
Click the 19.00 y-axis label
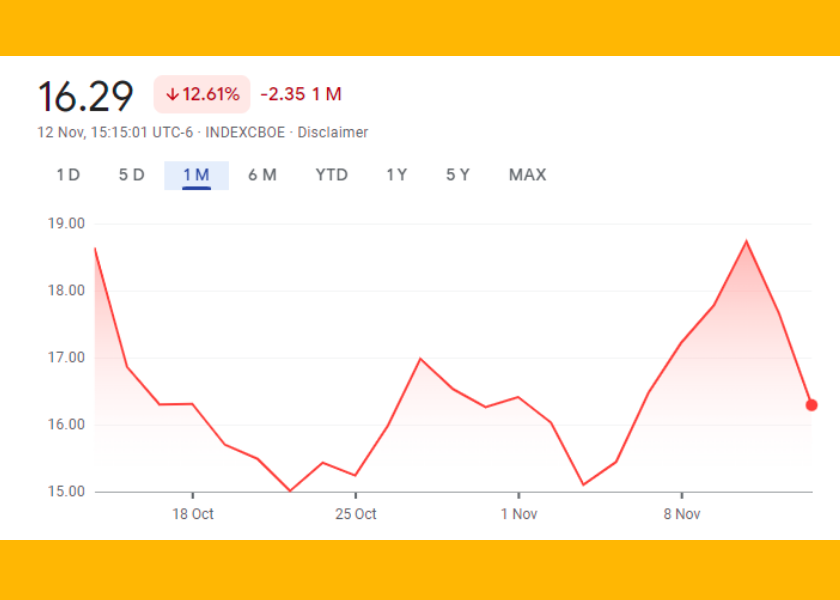click(66, 223)
